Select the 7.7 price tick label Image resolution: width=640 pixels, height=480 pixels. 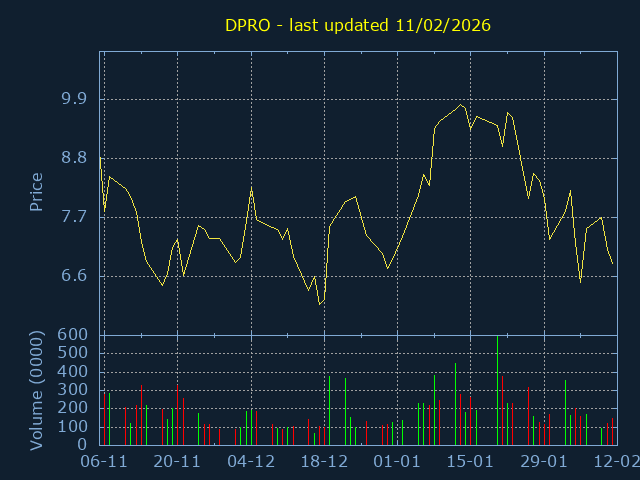click(74, 217)
